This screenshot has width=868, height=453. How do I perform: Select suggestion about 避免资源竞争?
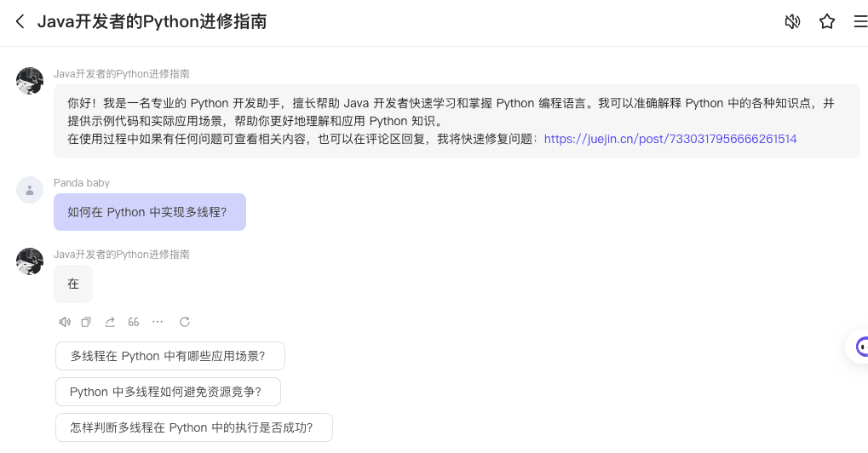coord(168,392)
